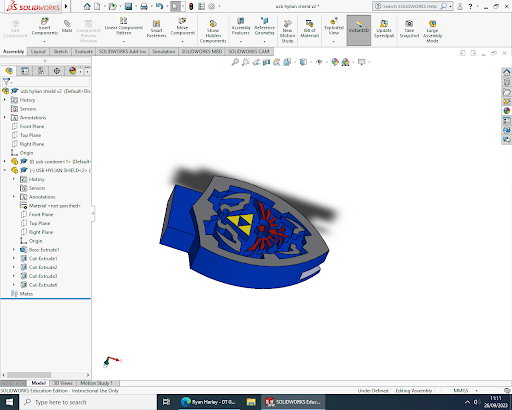This screenshot has height=410, width=512.
Task: Click the Zoom to Area icon
Action: [x=246, y=62]
